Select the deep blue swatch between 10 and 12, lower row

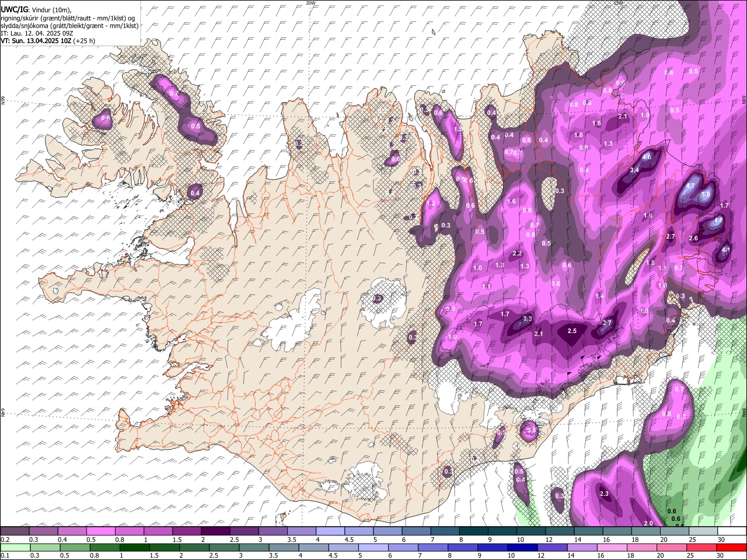(522, 548)
